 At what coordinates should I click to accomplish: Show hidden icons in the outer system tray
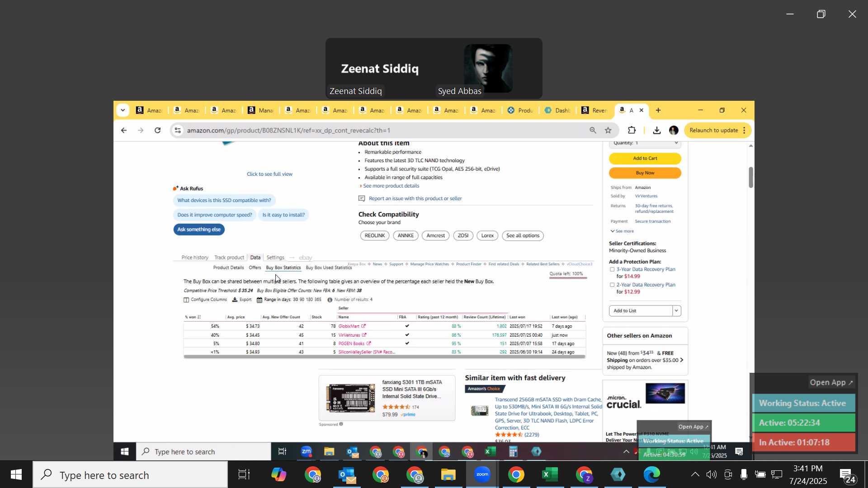coord(695,475)
